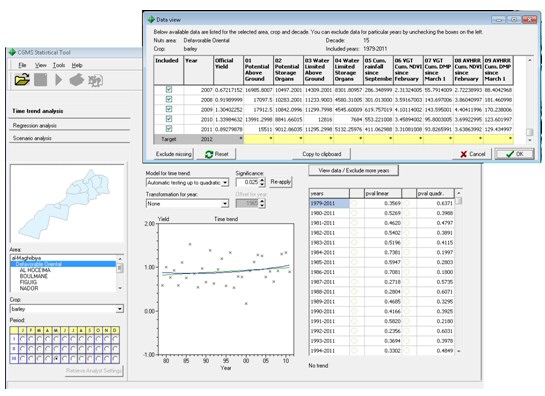The image size is (545, 396).
Task: Open the Help menu
Action: click(77, 65)
